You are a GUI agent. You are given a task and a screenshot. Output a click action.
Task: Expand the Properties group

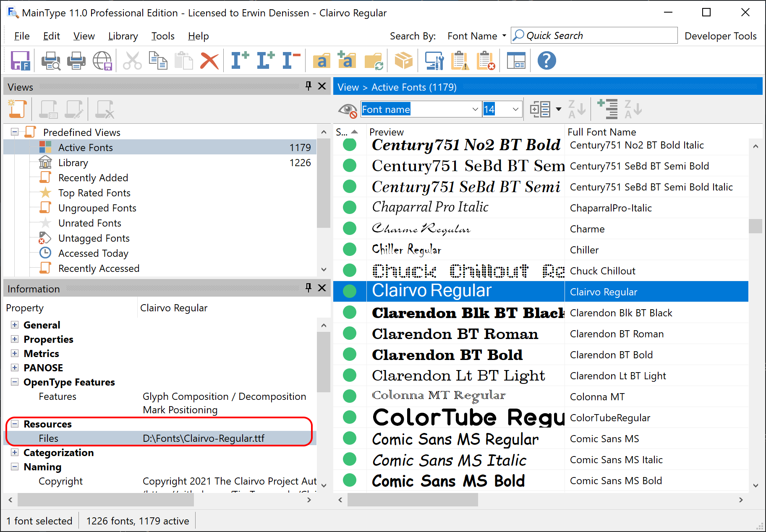click(x=15, y=339)
